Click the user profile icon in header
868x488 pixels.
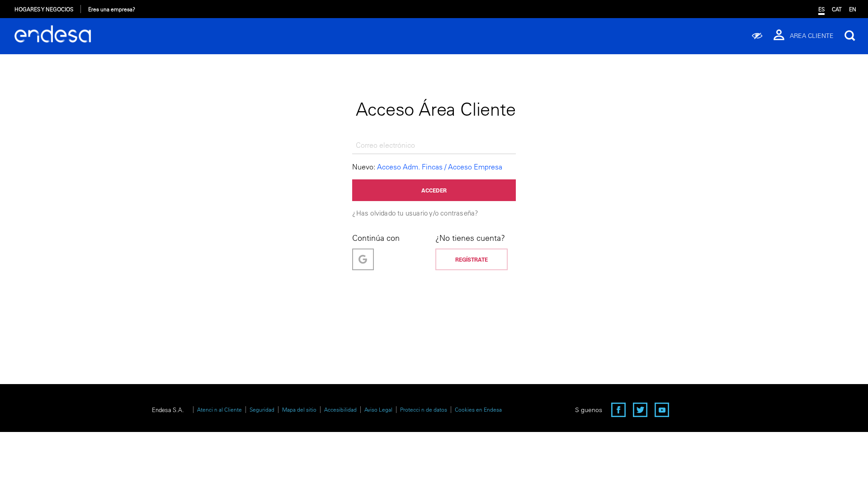[x=778, y=35]
